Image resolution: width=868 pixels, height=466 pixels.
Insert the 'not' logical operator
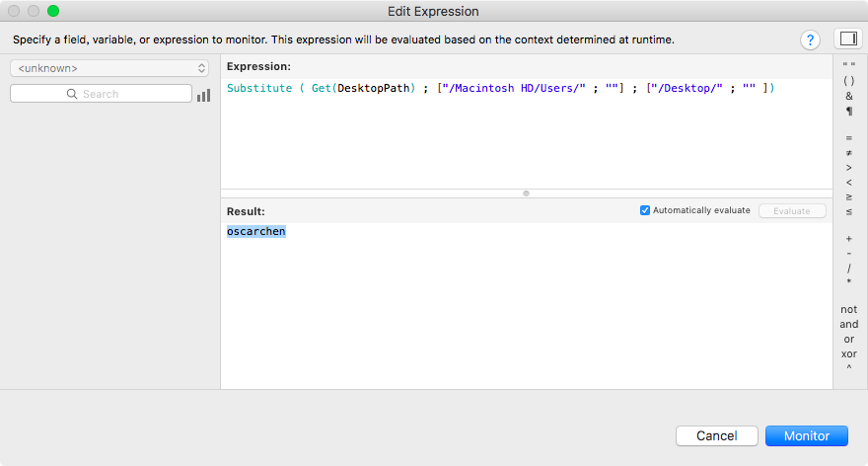[x=848, y=309]
